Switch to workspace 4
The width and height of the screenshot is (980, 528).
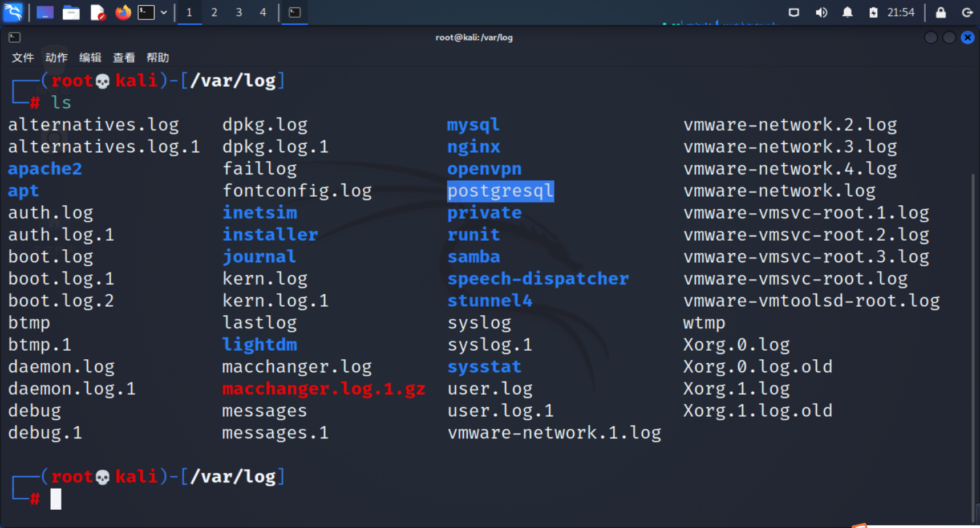point(263,12)
